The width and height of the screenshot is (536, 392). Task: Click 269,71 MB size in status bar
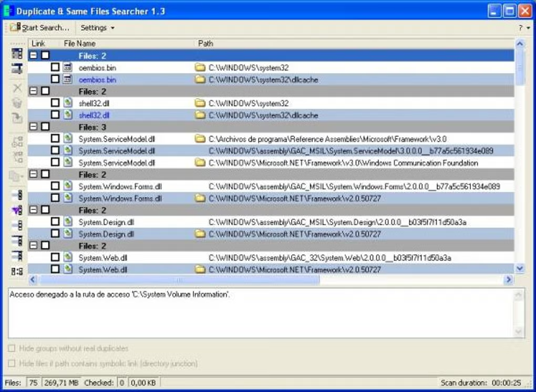point(61,383)
